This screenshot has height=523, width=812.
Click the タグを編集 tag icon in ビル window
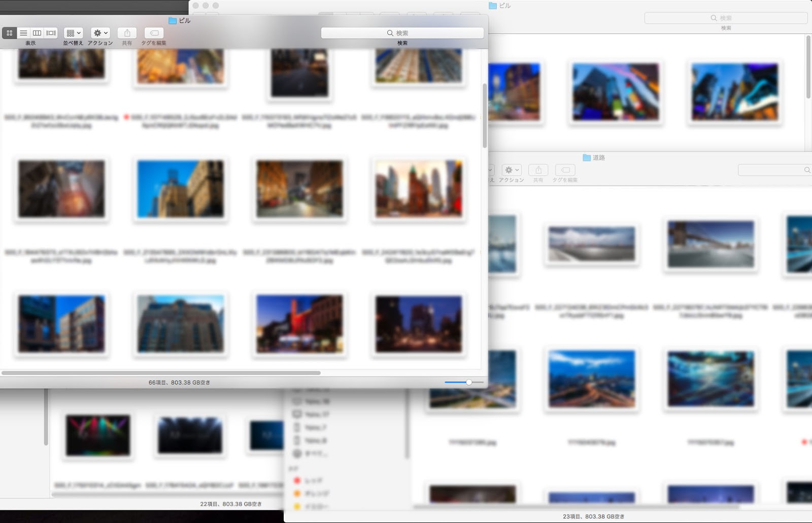point(154,33)
